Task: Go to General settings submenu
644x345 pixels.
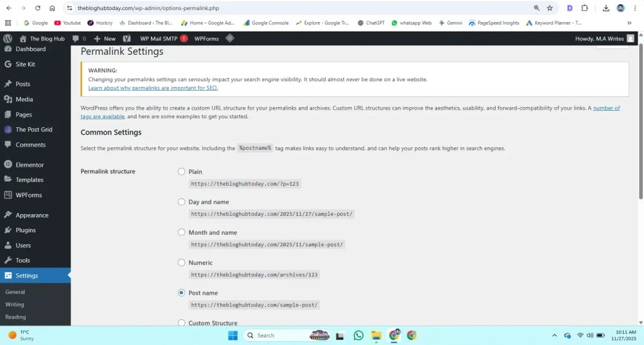Action: pos(15,292)
